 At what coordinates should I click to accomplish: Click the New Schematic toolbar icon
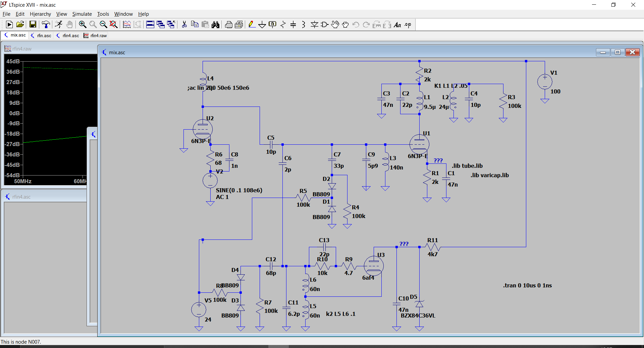click(9, 24)
